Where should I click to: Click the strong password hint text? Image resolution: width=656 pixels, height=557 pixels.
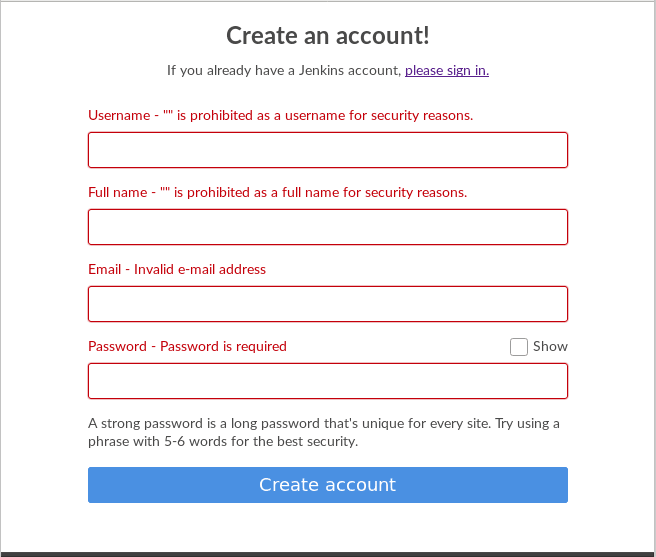pyautogui.click(x=323, y=423)
